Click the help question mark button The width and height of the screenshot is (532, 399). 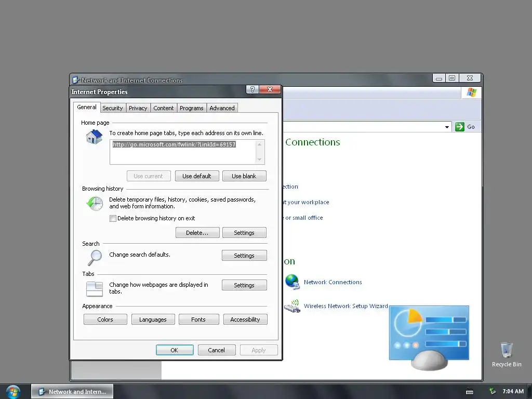[x=252, y=89]
